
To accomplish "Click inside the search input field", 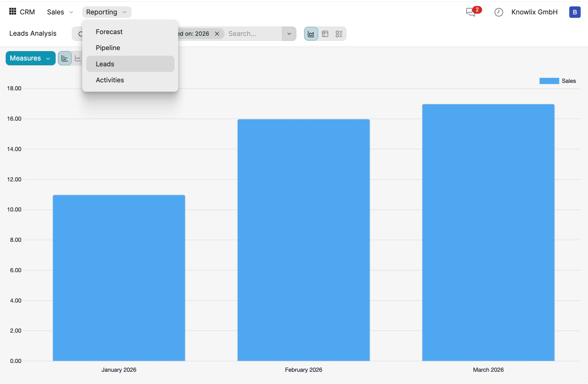I will (x=253, y=34).
